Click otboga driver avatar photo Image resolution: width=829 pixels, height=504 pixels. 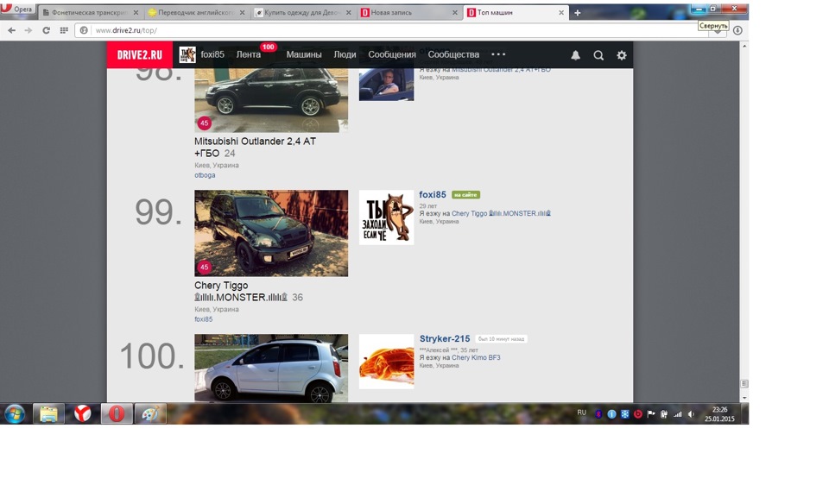pyautogui.click(x=387, y=85)
